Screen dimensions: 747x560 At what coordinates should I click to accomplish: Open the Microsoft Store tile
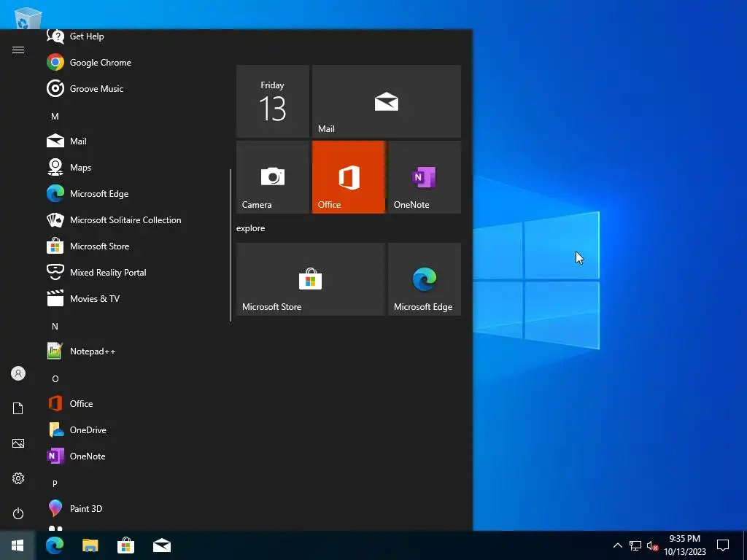[x=311, y=279]
